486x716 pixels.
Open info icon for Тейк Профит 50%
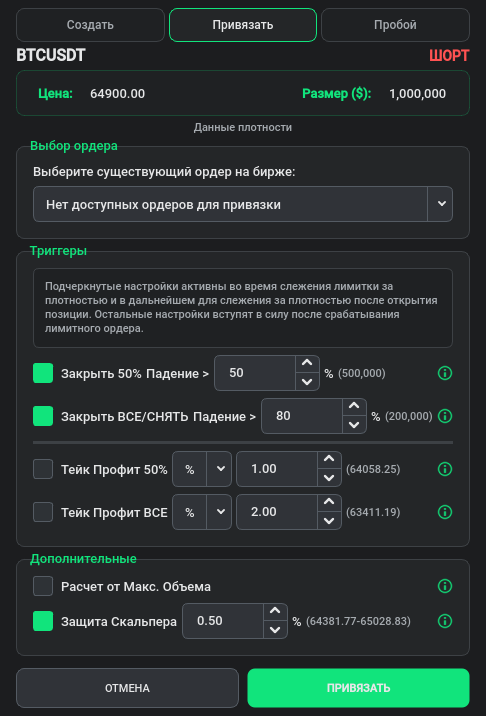click(x=444, y=469)
